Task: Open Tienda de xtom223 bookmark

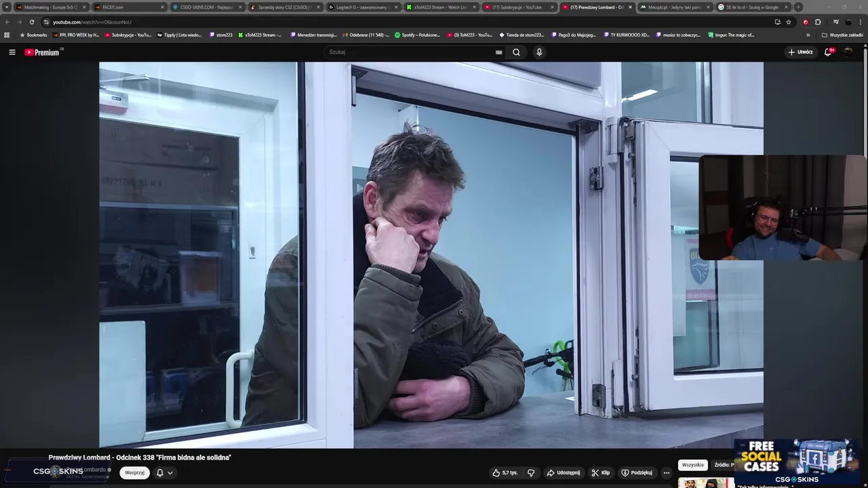Action: coord(521,35)
